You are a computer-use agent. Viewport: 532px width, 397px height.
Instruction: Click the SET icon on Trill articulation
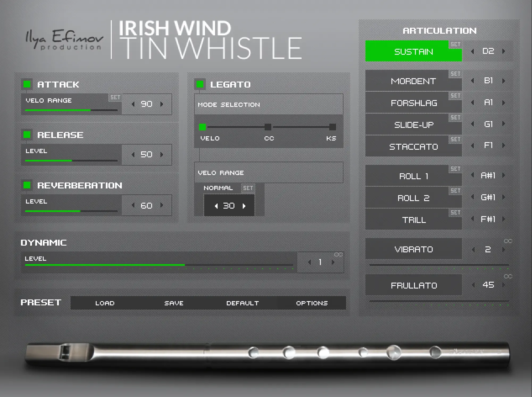(x=455, y=212)
